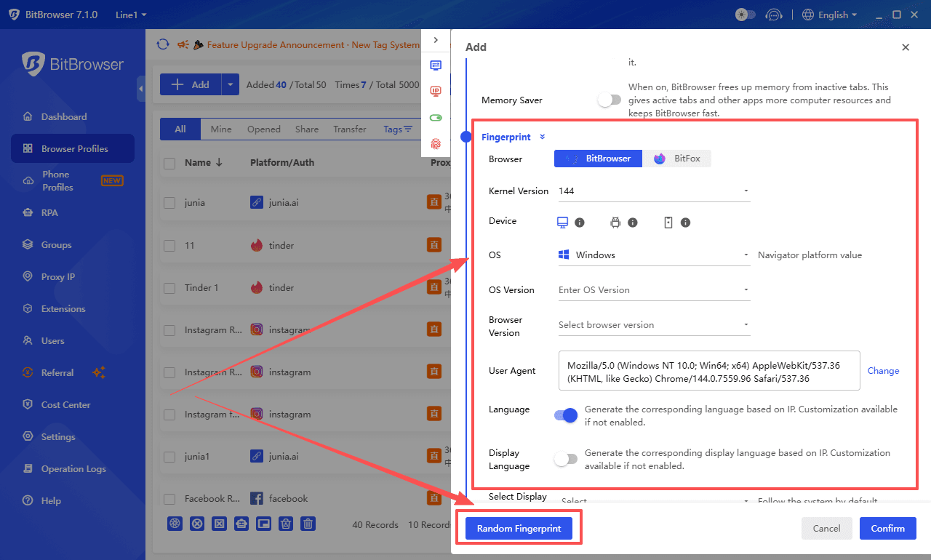
Task: Check the checkbox for the 11 profile row
Action: [x=169, y=246]
